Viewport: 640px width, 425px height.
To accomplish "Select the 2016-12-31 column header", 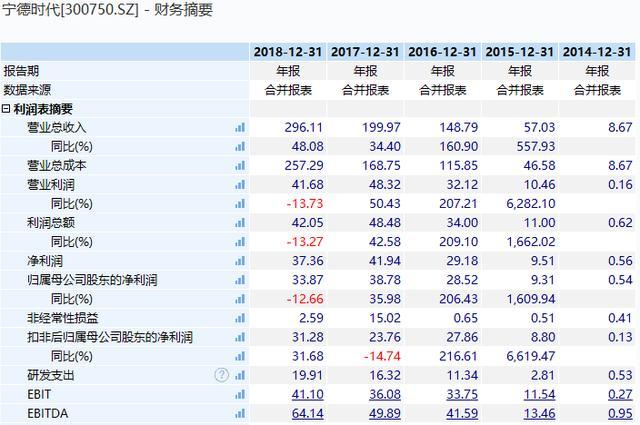I will coord(442,52).
